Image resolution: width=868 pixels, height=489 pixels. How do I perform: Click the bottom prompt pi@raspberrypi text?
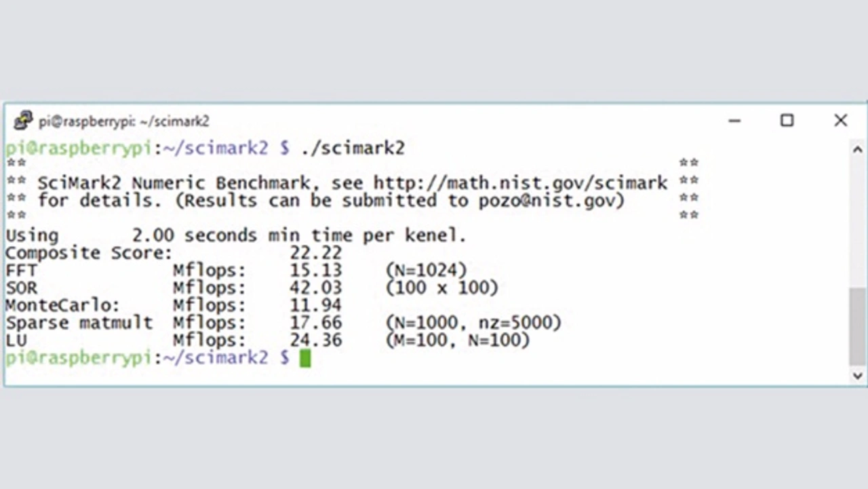[79, 359]
